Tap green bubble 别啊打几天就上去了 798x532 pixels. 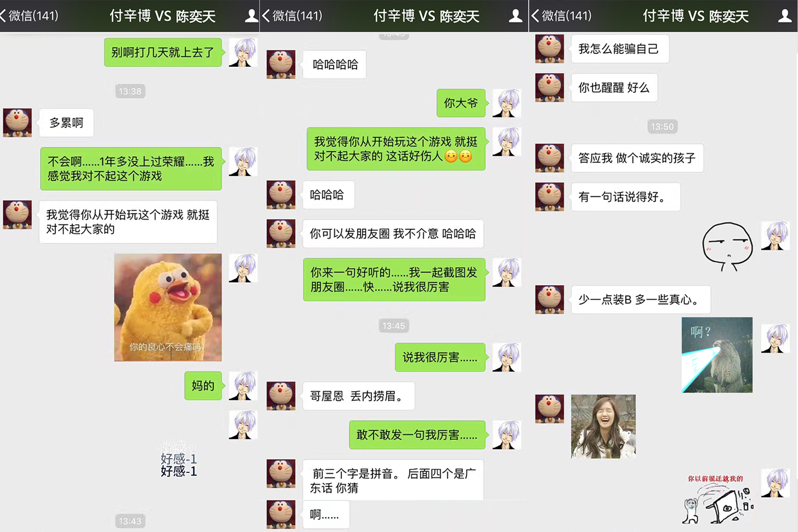click(163, 52)
